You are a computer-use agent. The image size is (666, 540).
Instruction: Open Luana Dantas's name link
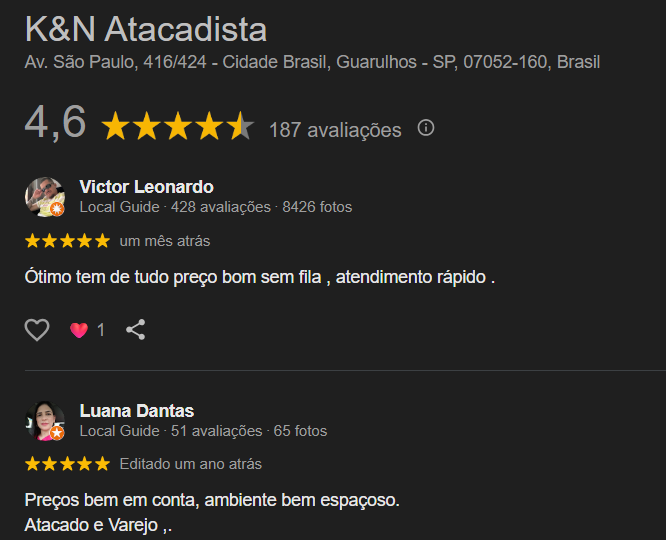click(x=137, y=411)
